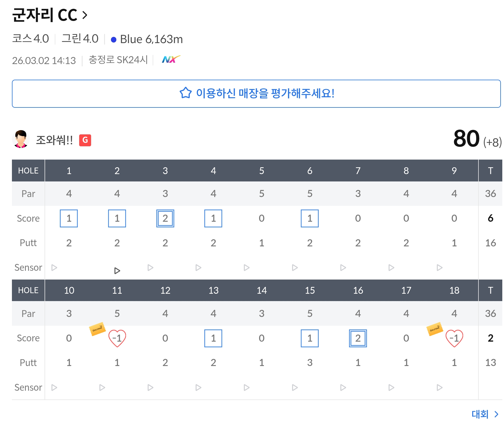
Task: Click the 충정로 SK24시 store name
Action: tap(118, 60)
